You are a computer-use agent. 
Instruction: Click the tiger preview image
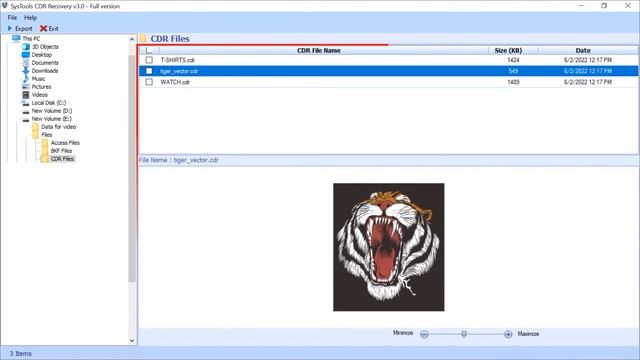coord(389,247)
